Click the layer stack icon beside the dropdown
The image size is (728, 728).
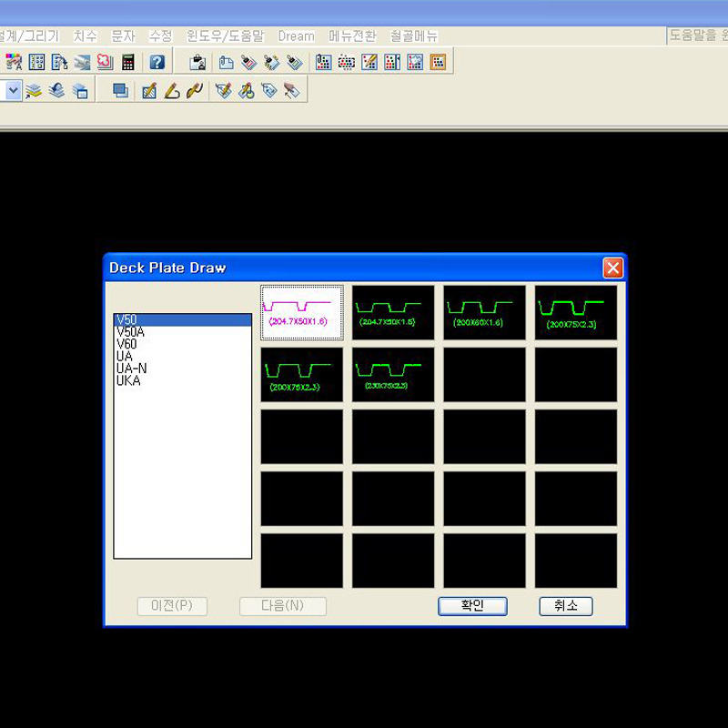click(35, 91)
